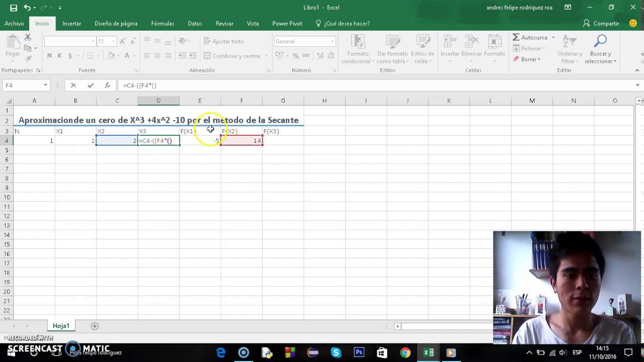This screenshot has height=362, width=644.
Task: Click the thousands separator 000 icon
Action: tap(306, 56)
